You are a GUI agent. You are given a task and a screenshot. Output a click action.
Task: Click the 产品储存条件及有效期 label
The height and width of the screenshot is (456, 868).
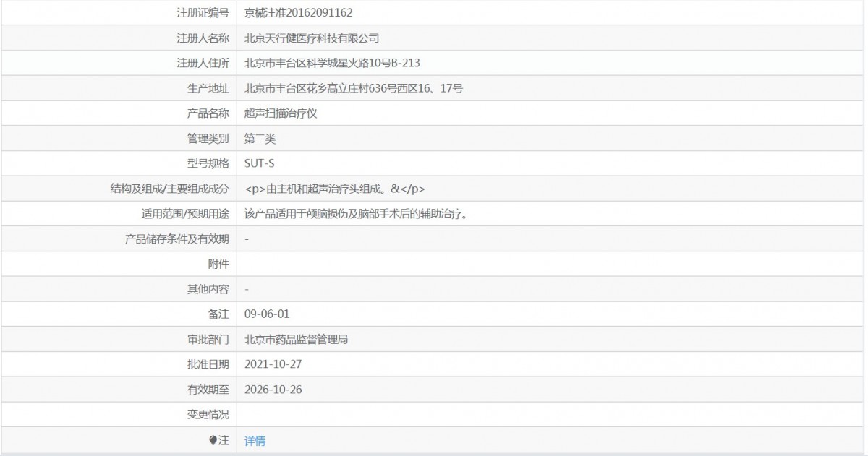click(177, 239)
